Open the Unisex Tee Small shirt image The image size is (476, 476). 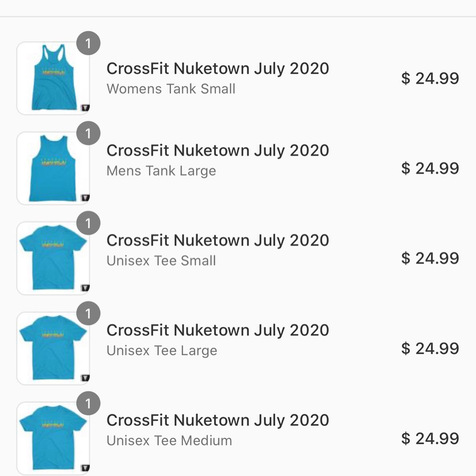53,258
